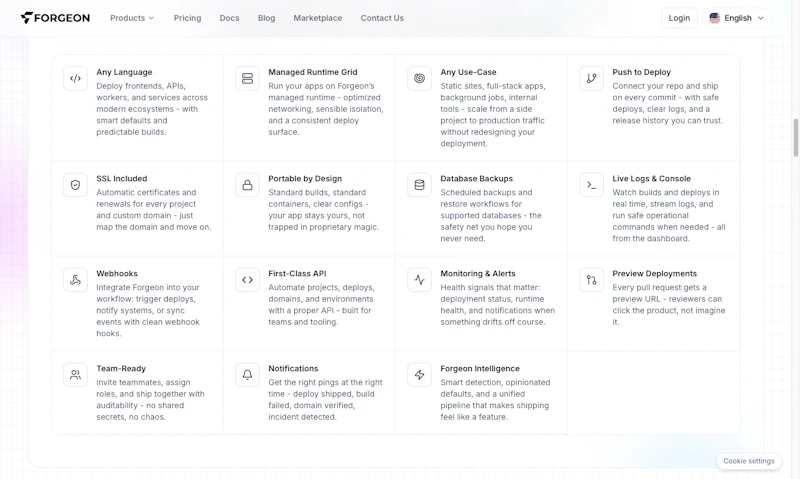Click the Team-Ready users icon
This screenshot has width=800, height=479.
(x=76, y=375)
